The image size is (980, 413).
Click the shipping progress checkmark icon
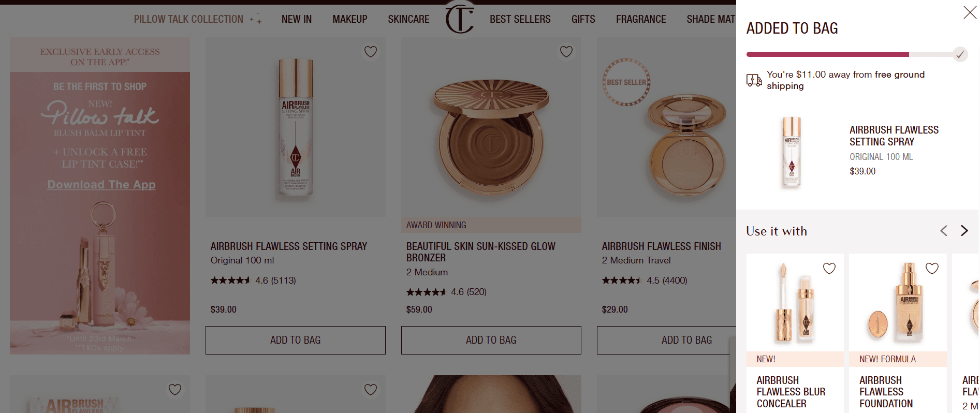click(960, 54)
